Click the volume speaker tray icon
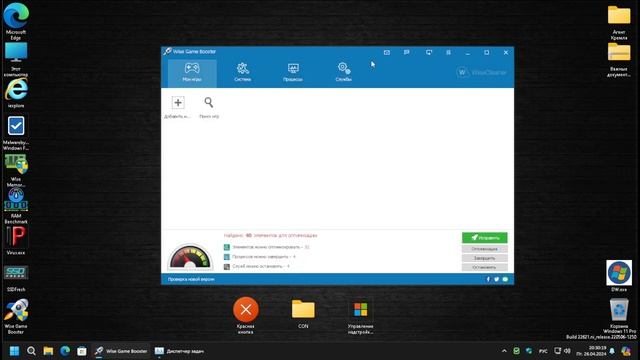This screenshot has height=360, width=640. (567, 351)
